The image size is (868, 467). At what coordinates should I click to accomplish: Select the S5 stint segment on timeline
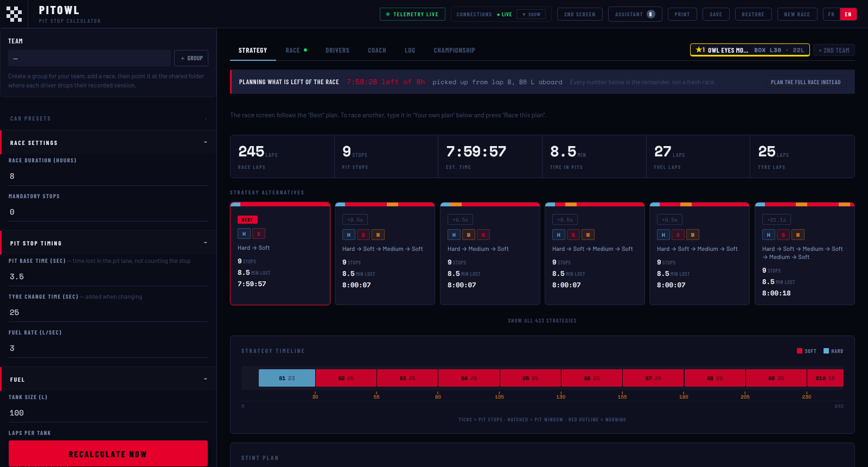(530, 378)
